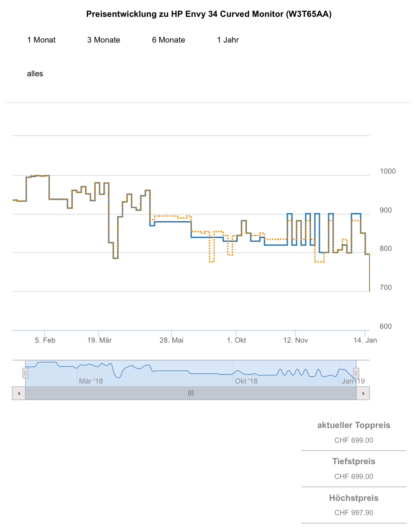
Task: Click the "Okt '18" navigator label
Action: pos(247,381)
